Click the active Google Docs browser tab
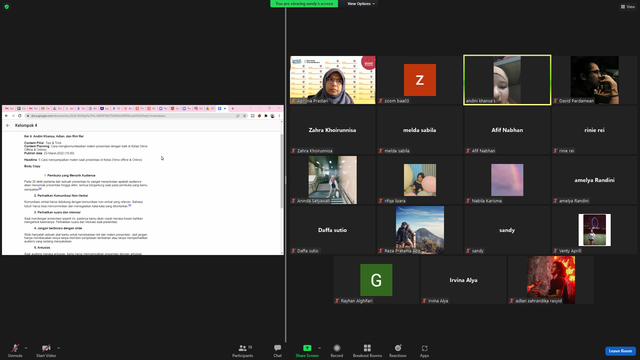The height and width of the screenshot is (360, 640). click(x=222, y=109)
